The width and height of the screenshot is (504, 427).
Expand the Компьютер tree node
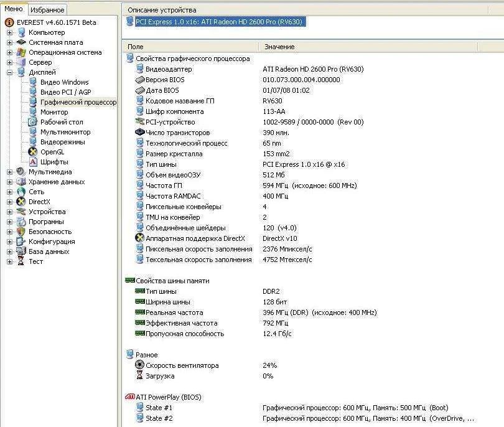(9, 32)
